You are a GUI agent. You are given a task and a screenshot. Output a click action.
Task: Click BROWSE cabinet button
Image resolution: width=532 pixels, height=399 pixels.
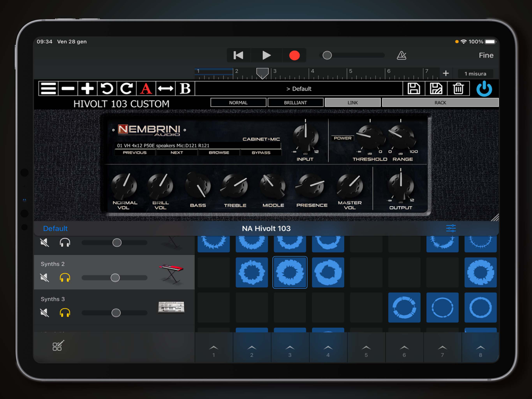[219, 153]
